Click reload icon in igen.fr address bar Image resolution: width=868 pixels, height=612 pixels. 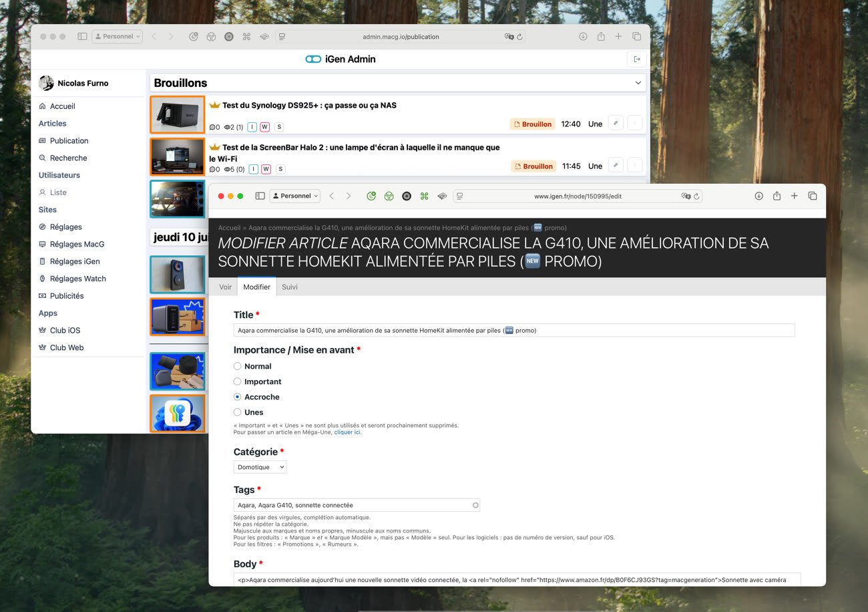coord(696,196)
